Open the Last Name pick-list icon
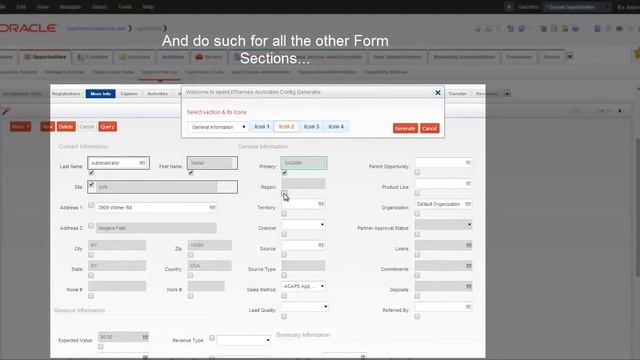640x360 pixels. click(x=142, y=163)
